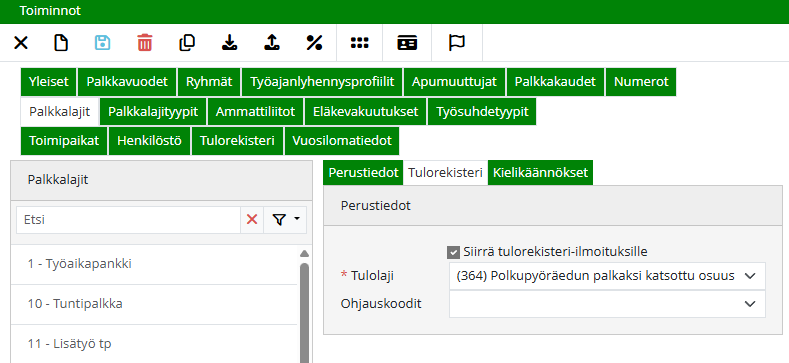Open Toimipaikat tab

[x=64, y=141]
